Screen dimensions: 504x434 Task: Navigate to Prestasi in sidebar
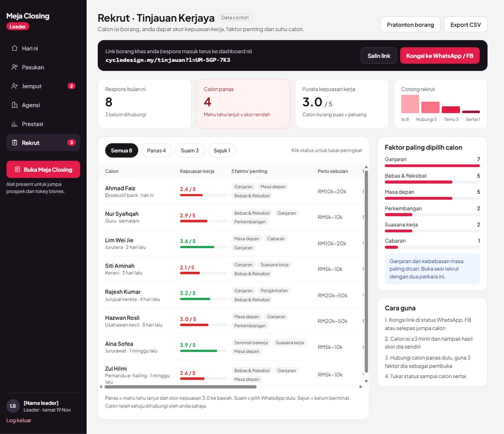click(x=43, y=124)
